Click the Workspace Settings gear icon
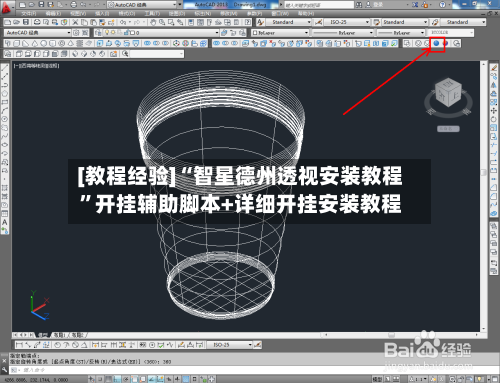Viewport: 500px width, 383px height. tap(76, 33)
